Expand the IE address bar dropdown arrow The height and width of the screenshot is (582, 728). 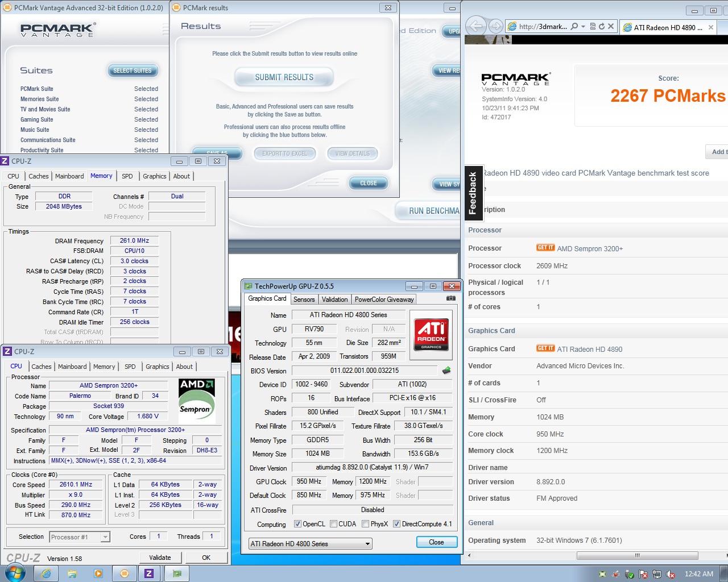(x=583, y=26)
